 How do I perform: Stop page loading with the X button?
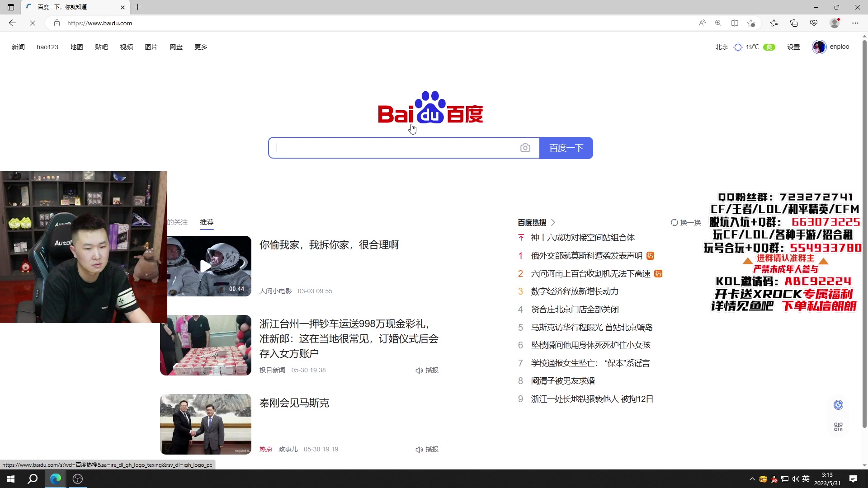33,23
